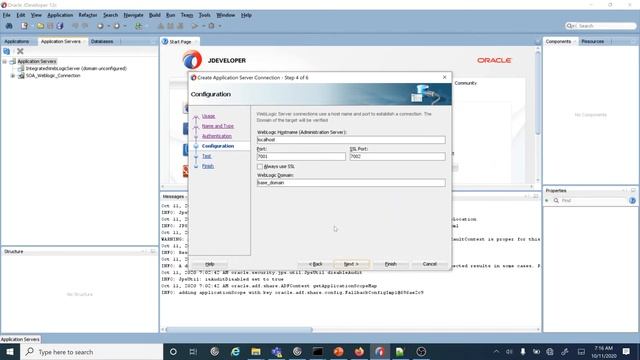Open the Refactor menu
This screenshot has height=360, width=640.
(x=88, y=15)
